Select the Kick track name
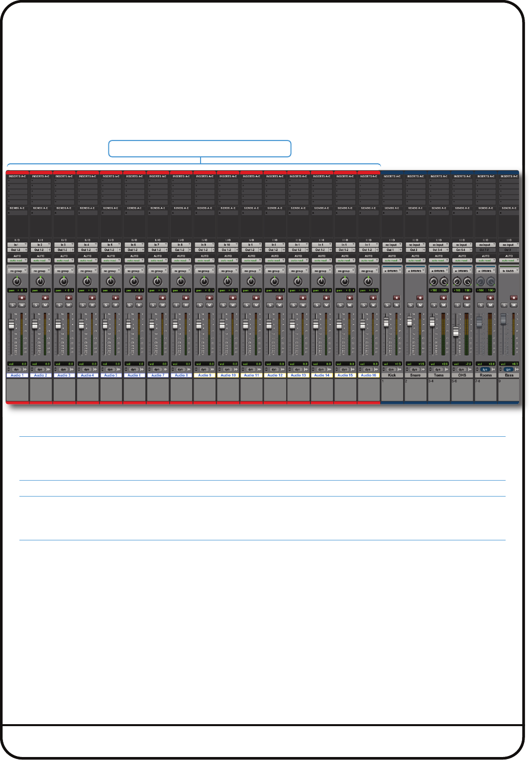This screenshot has height=760, width=532. click(x=392, y=375)
